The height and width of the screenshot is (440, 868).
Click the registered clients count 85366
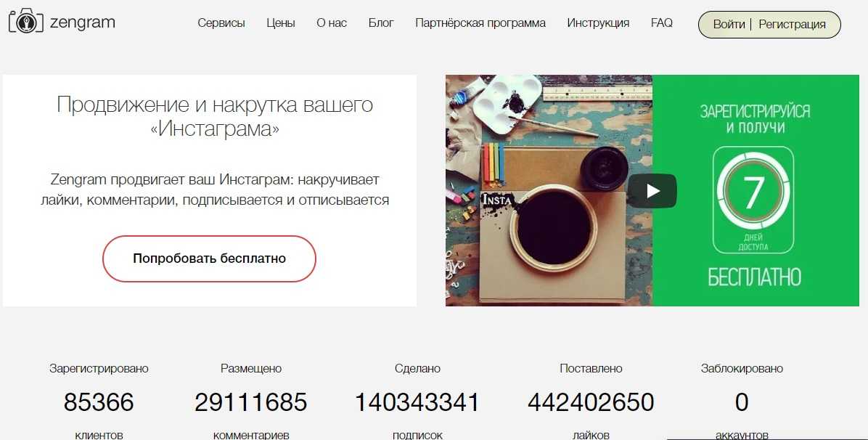[99, 402]
